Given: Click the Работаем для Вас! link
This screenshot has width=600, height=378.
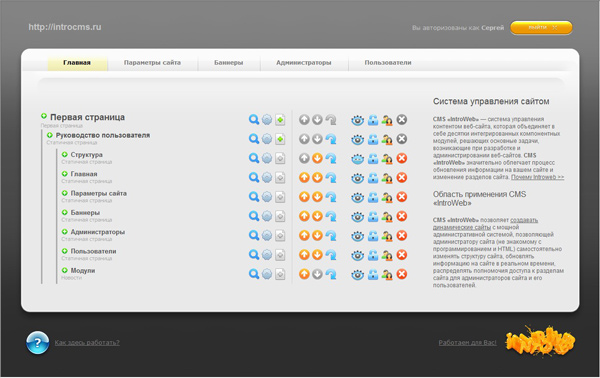Looking at the screenshot, I should pos(468,342).
